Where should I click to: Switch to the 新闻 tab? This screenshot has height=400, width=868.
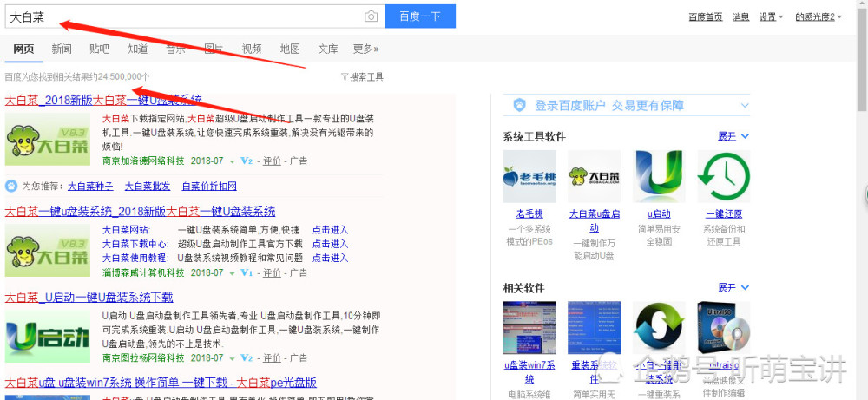pos(62,49)
